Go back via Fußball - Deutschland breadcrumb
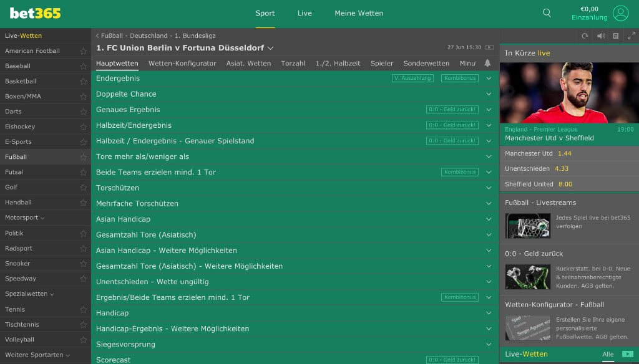The width and height of the screenshot is (639, 364). click(155, 36)
